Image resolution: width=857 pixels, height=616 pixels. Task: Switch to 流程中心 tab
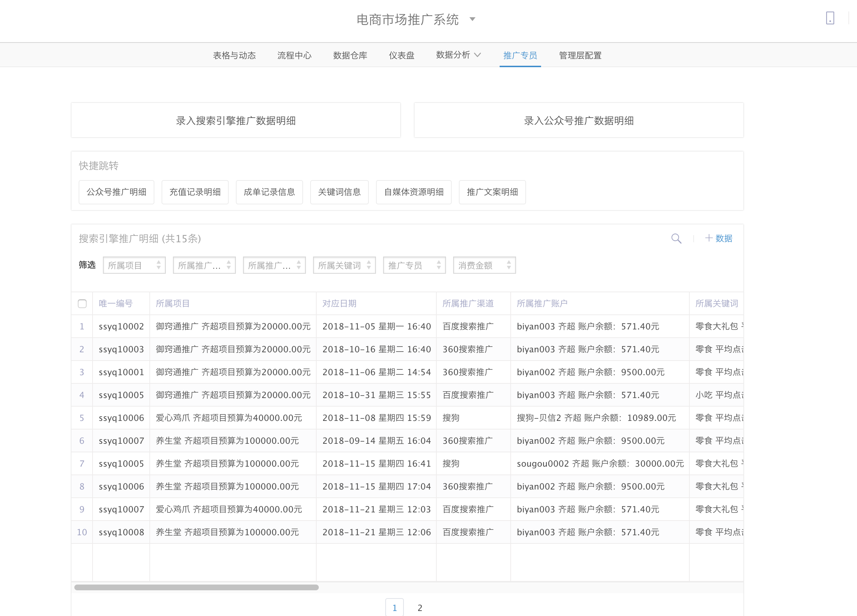(294, 55)
